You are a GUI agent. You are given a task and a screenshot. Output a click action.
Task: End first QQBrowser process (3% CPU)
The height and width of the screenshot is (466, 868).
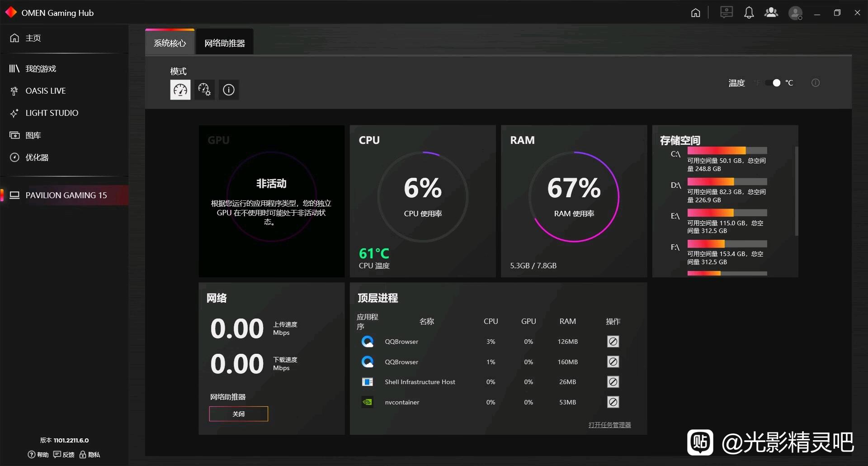pos(613,342)
